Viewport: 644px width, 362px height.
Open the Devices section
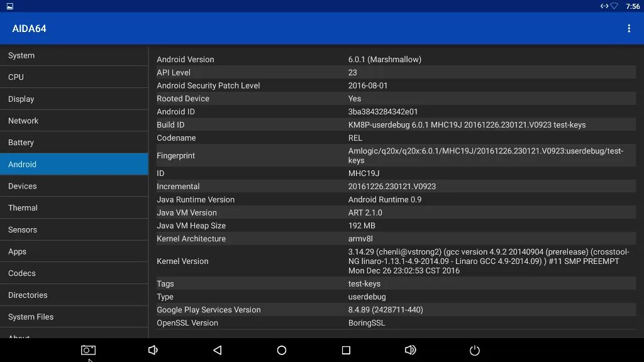(x=74, y=186)
